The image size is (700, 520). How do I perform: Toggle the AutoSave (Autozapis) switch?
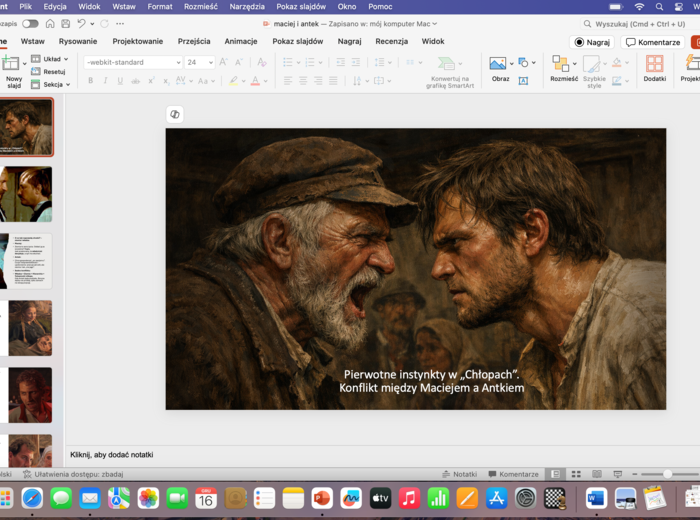point(30,23)
